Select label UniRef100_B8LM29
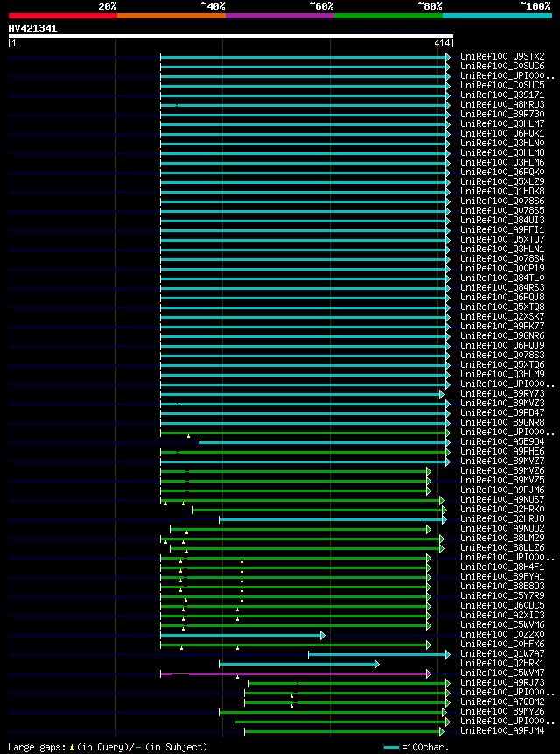 [502, 537]
